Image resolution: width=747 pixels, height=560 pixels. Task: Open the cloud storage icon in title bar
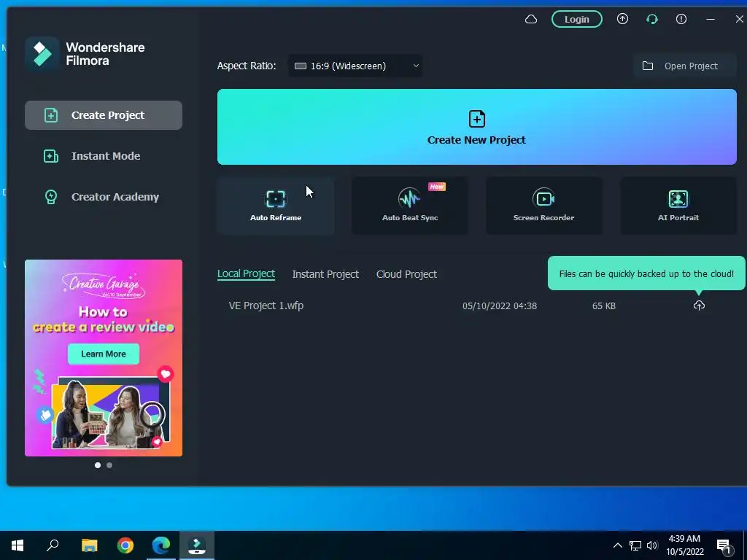point(531,19)
